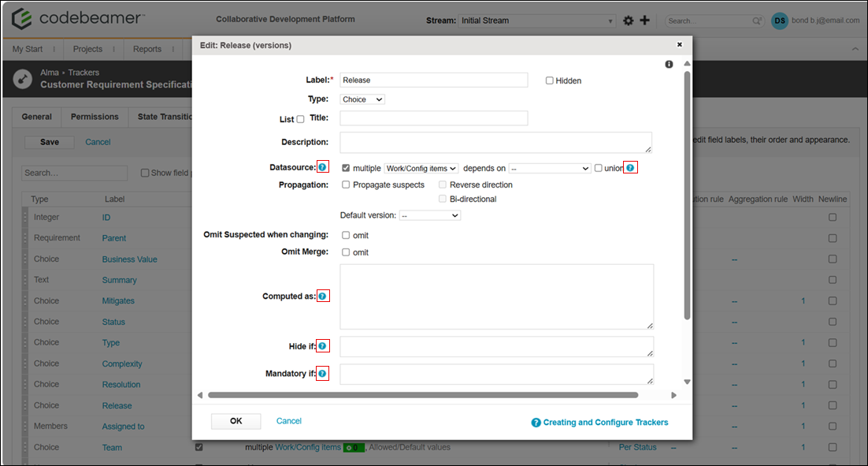
Task: Open the Reports menu dots
Action: pos(172,49)
